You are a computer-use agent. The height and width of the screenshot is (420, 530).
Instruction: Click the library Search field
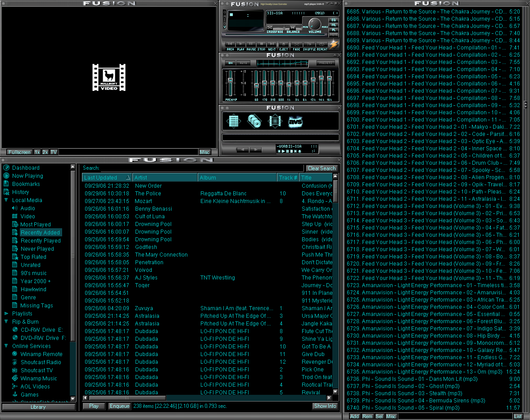point(202,168)
